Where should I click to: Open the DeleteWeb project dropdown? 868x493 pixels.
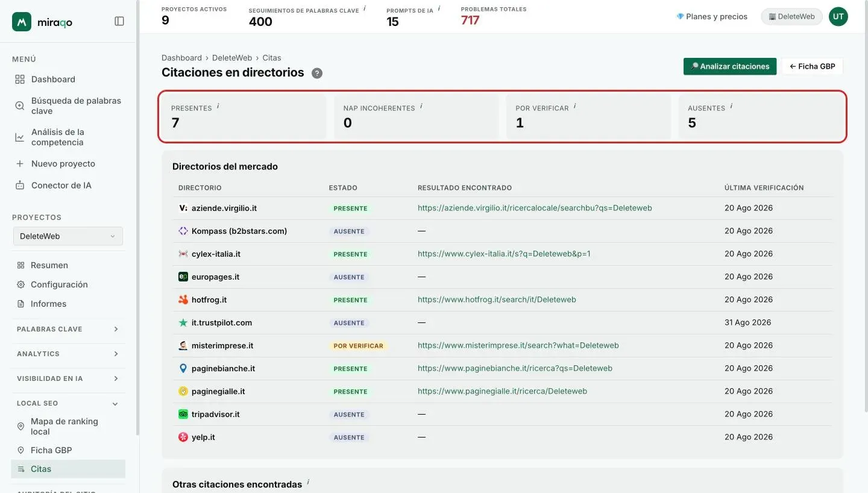click(68, 236)
